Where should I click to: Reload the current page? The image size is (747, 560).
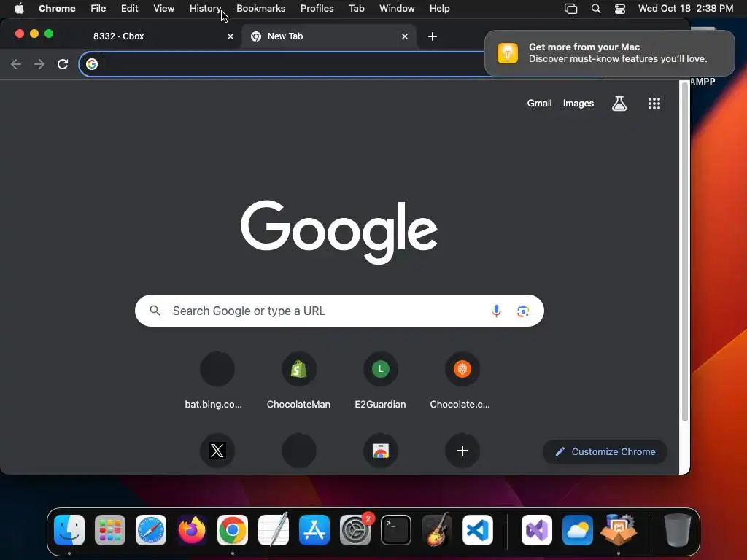[x=63, y=64]
